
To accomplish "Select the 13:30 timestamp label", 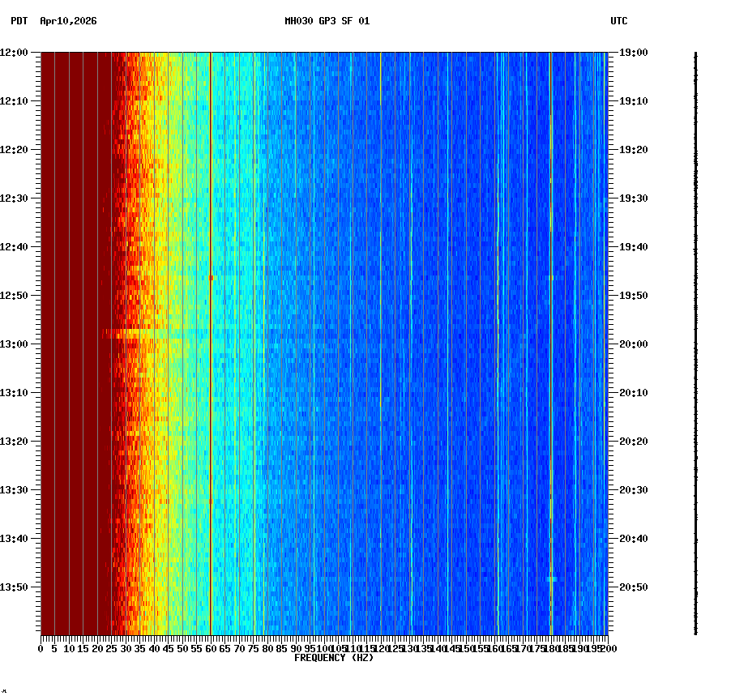I will coord(15,489).
